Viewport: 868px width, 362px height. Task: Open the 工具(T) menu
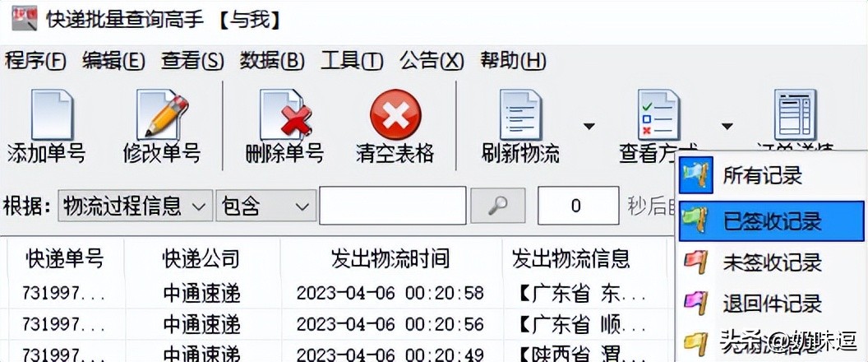(352, 60)
